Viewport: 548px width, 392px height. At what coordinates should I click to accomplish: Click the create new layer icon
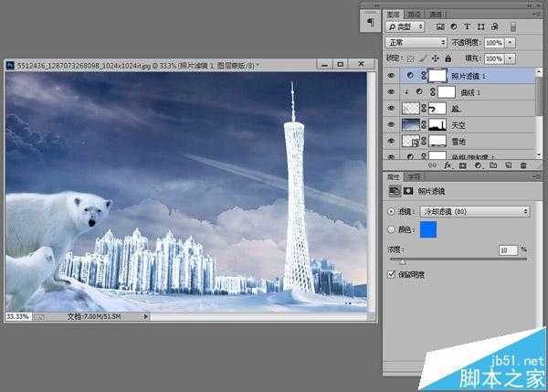coord(508,165)
